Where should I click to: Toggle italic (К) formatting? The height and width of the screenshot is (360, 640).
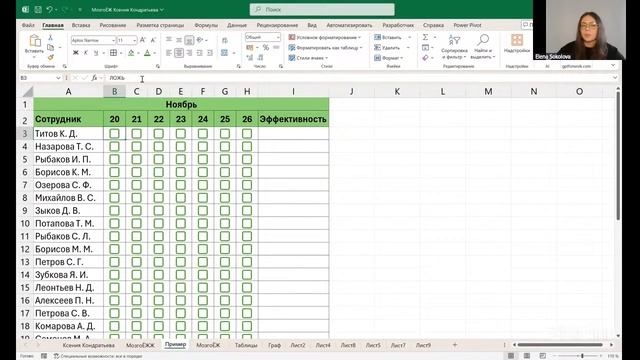click(86, 53)
